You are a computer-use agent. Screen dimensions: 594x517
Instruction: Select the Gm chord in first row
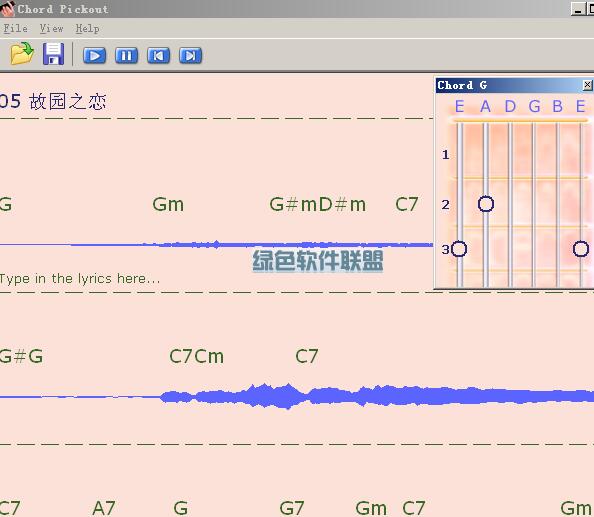[x=168, y=205]
